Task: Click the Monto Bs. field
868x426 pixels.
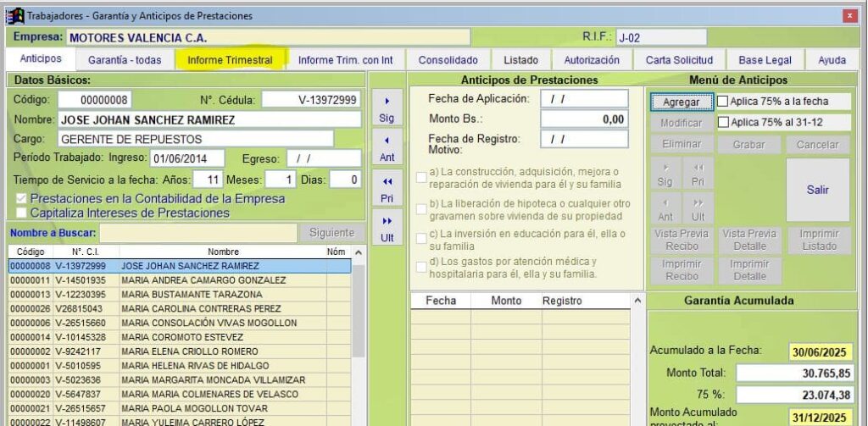Action: pyautogui.click(x=584, y=119)
